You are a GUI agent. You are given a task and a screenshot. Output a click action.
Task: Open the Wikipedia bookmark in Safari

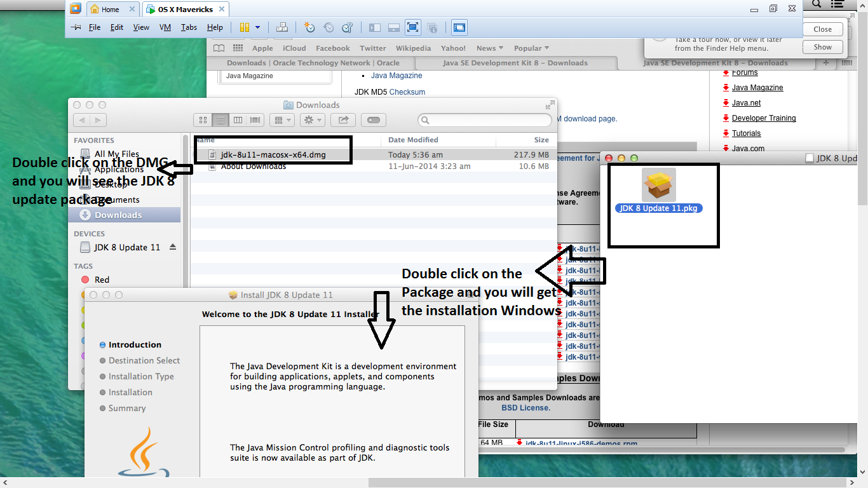(413, 48)
